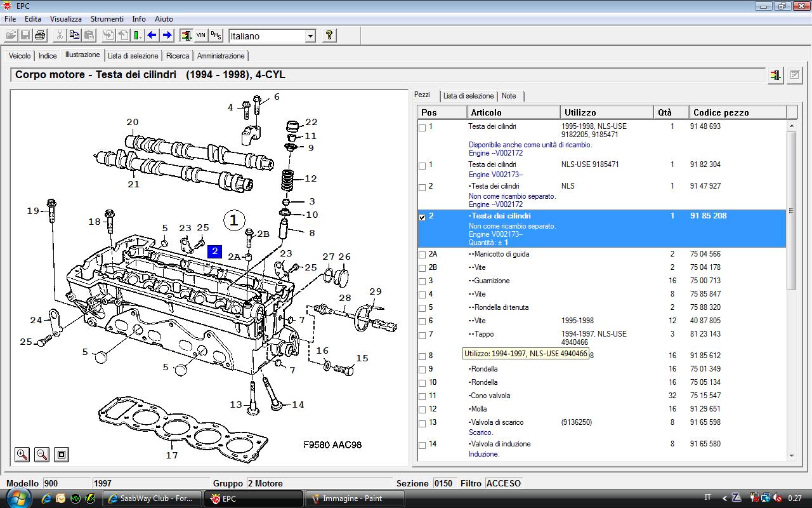This screenshot has height=508, width=812.
Task: Switch to the Indice tab
Action: (48, 56)
